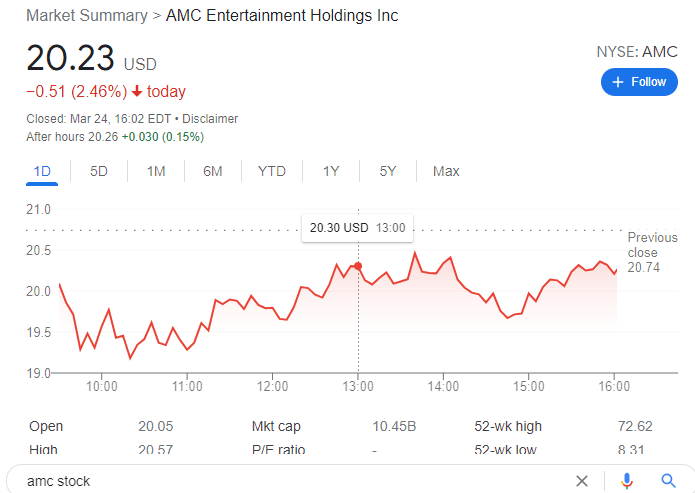Click the Previous close 20.74 label
This screenshot has height=493, width=695.
click(652, 252)
